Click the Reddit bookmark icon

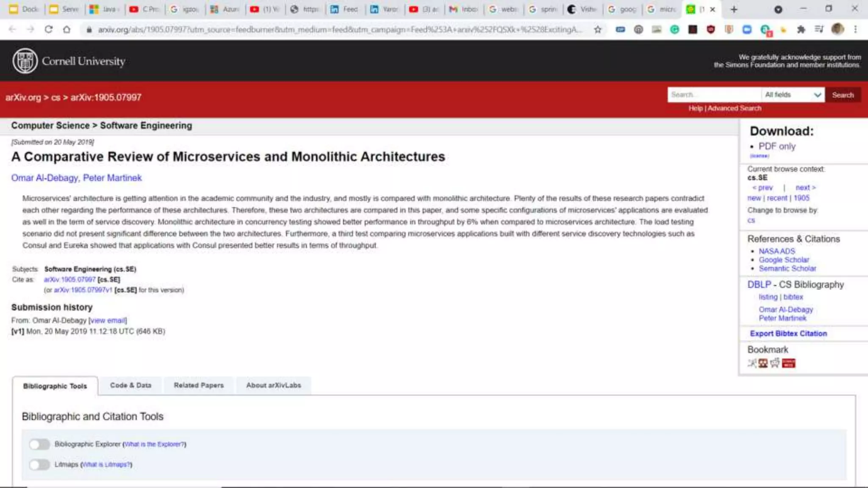tap(775, 363)
